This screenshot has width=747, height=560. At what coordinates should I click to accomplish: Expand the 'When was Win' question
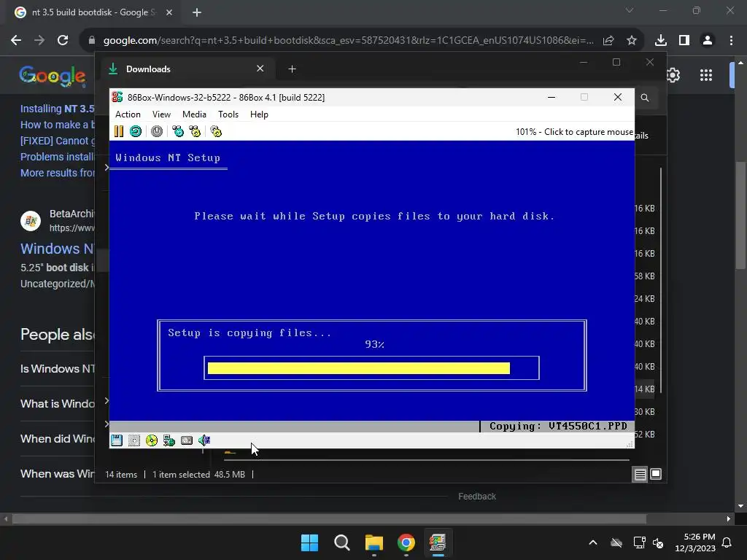coord(57,474)
